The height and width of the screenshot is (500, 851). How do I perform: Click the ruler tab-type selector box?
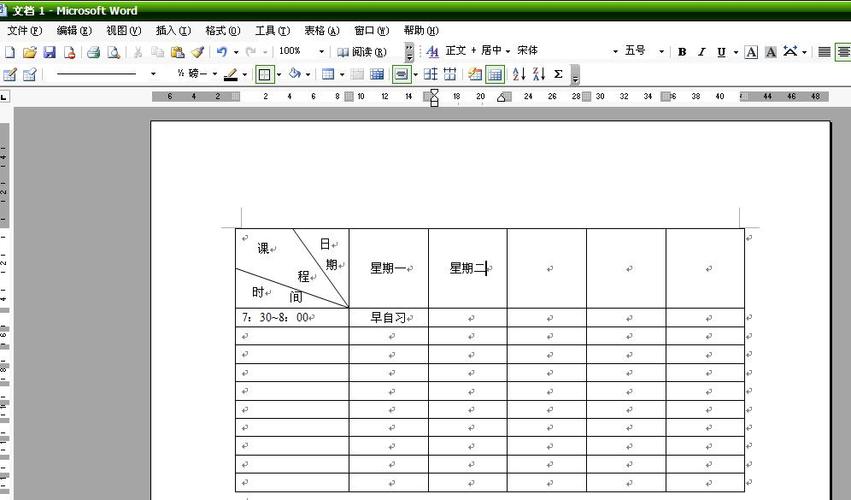[x=4, y=97]
